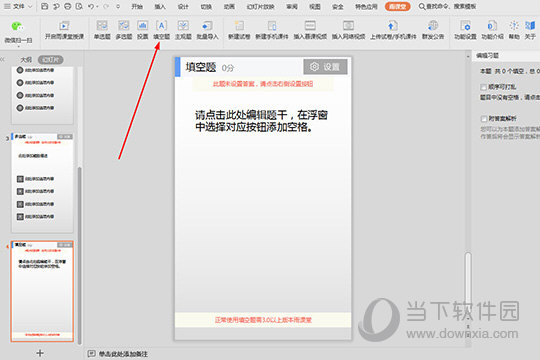The image size is (540, 360).
Task: Click red warning text about unset answer
Action: (263, 84)
